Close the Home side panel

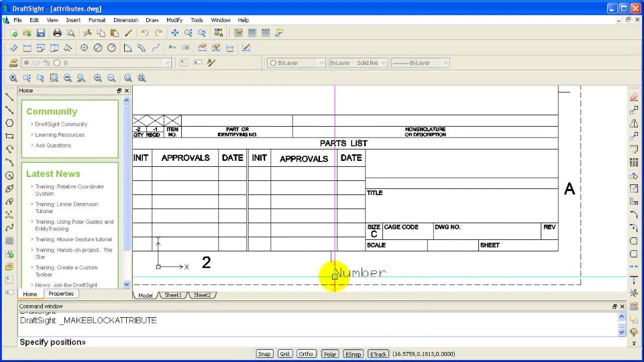(x=127, y=90)
